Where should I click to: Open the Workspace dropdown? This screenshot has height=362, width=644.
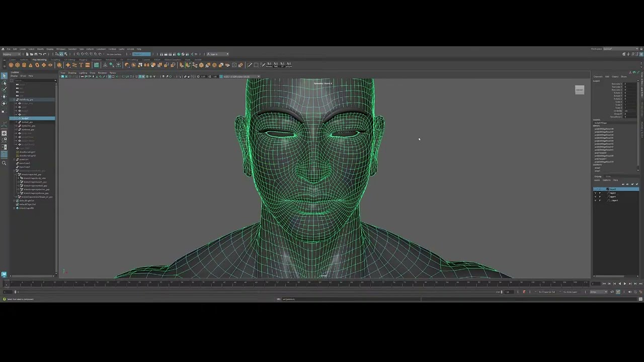coord(621,49)
